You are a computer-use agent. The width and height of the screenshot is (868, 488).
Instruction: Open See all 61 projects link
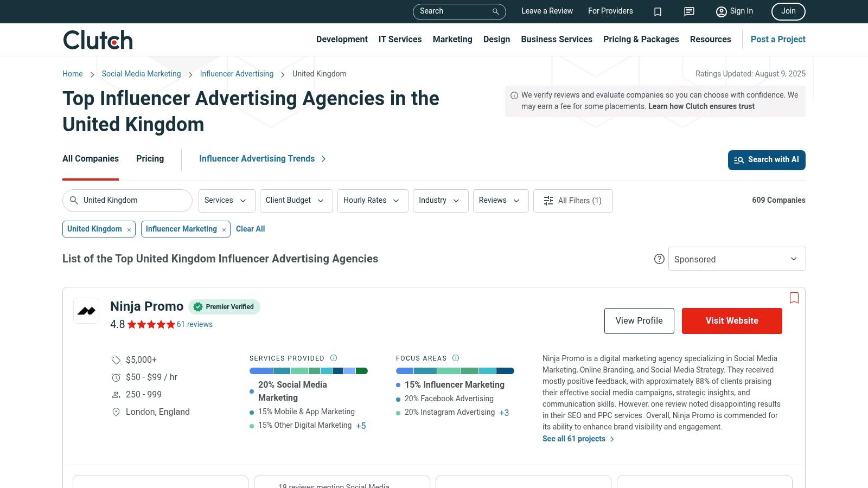point(578,439)
